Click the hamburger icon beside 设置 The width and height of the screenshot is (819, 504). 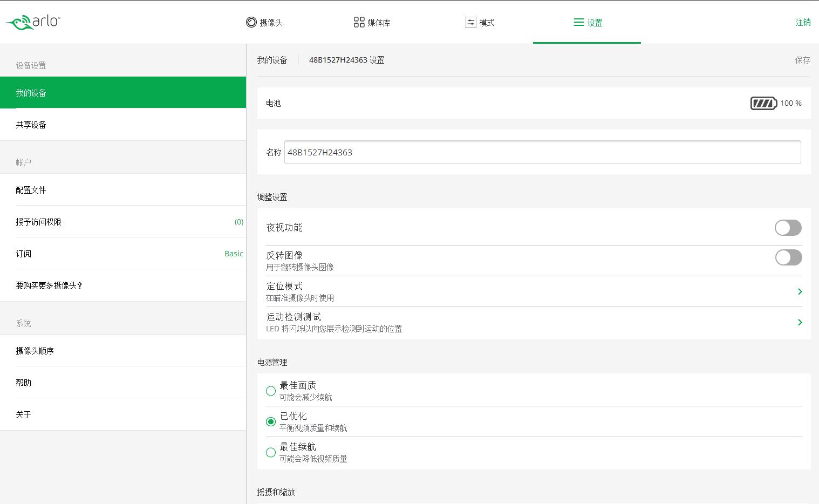pyautogui.click(x=578, y=22)
